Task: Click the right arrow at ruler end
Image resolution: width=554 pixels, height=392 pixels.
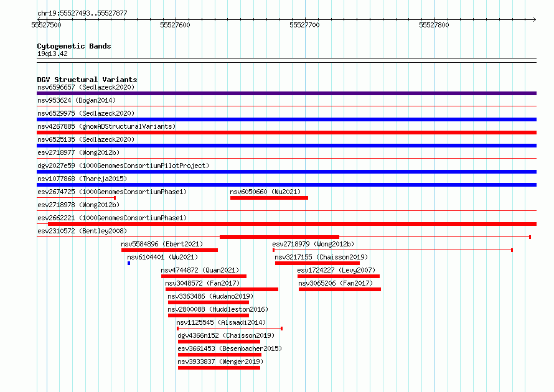Action: [x=535, y=19]
